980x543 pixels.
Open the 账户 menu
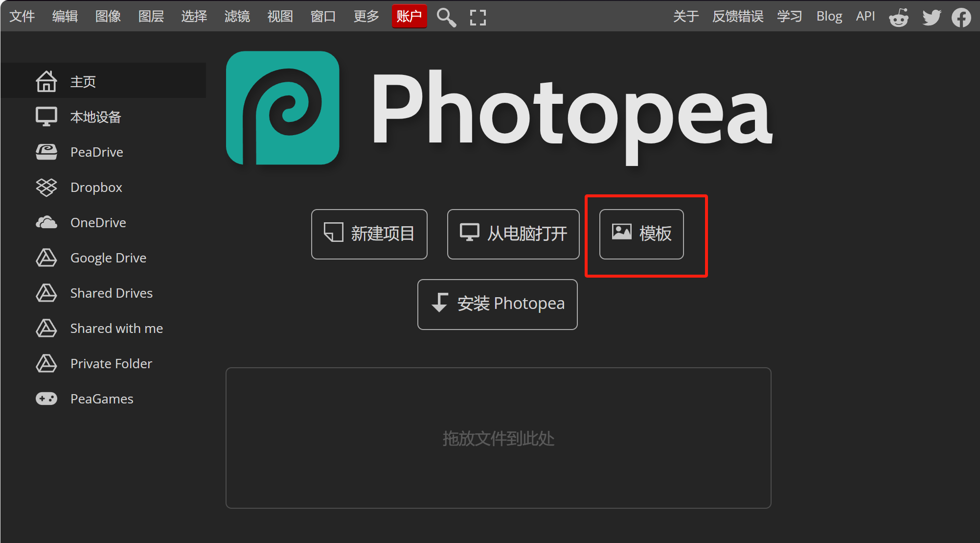pos(409,16)
